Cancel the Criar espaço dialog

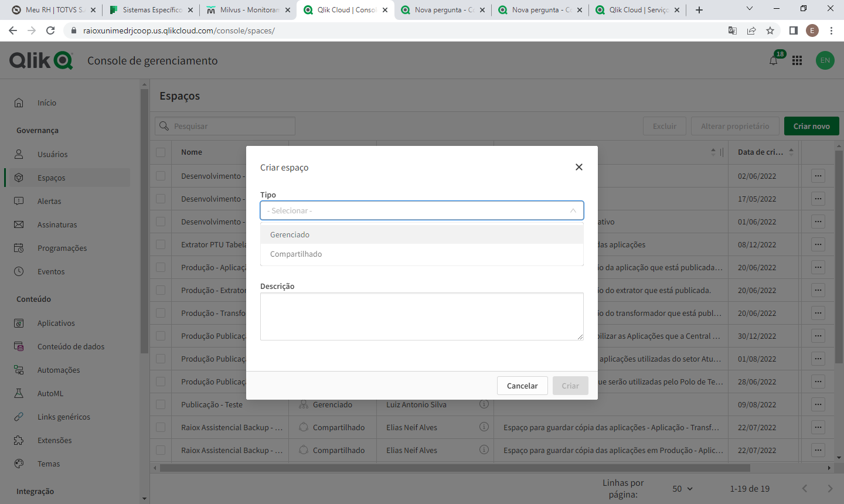coord(522,386)
